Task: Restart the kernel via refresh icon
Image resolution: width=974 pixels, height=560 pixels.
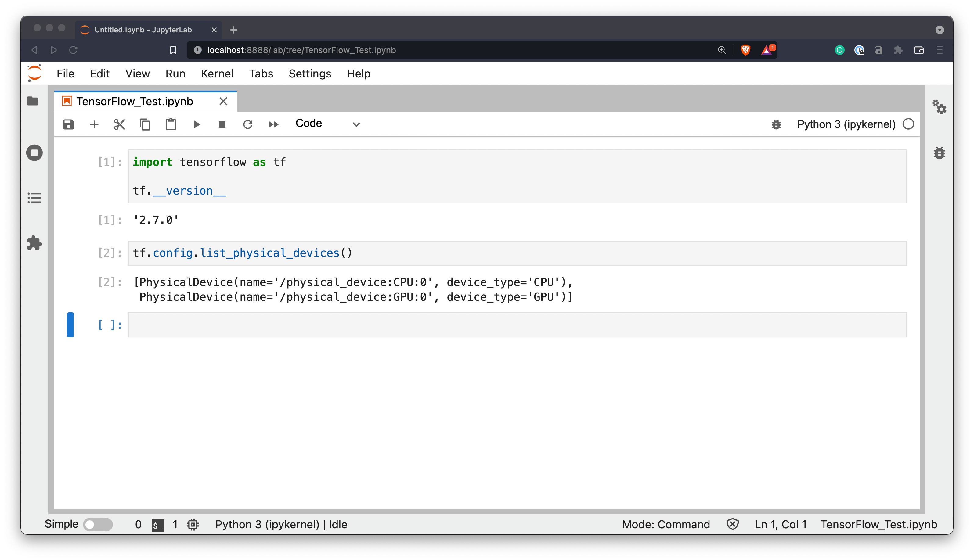Action: pyautogui.click(x=248, y=124)
